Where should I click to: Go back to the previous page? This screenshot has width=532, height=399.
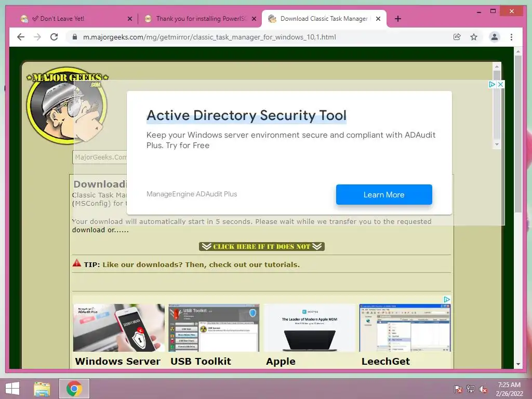[21, 37]
